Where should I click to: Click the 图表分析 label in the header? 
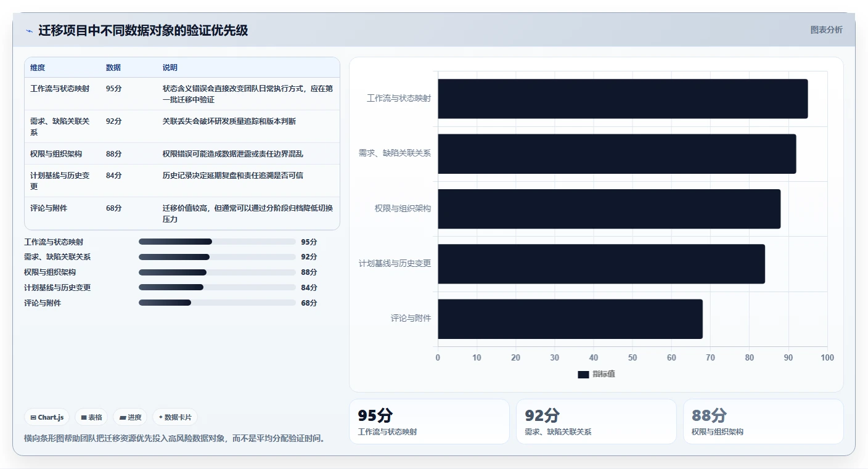coord(826,30)
